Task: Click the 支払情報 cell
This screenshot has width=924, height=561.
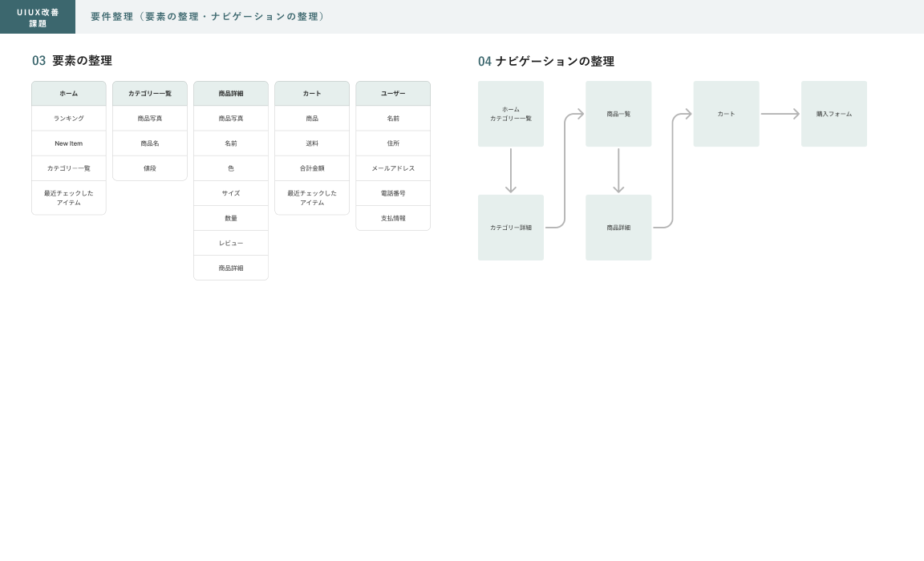Action: point(393,218)
